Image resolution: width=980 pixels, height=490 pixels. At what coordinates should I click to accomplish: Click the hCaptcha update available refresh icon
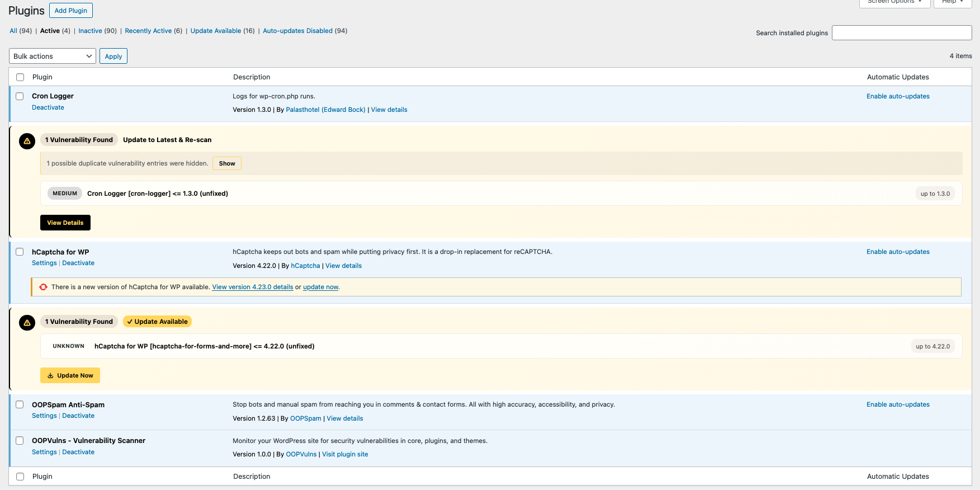point(43,287)
